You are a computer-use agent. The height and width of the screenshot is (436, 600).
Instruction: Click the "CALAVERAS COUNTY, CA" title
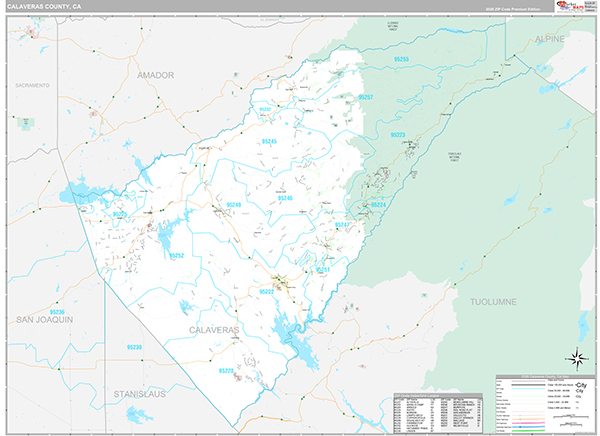click(45, 6)
